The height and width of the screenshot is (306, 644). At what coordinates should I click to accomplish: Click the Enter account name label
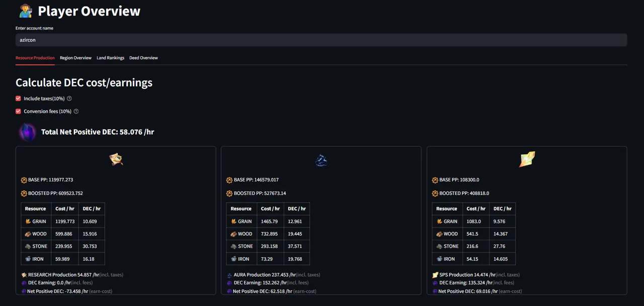pyautogui.click(x=34, y=28)
